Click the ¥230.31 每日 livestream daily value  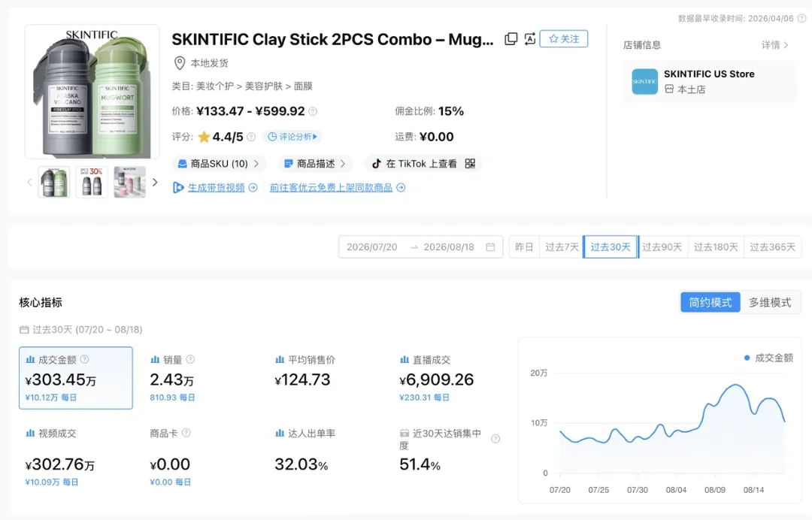[424, 398]
